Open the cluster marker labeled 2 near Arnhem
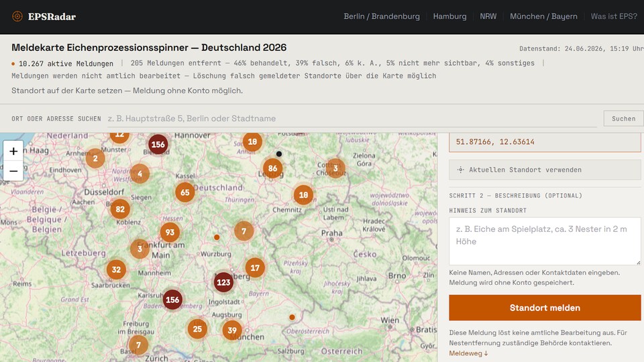644x362 pixels. (95, 158)
